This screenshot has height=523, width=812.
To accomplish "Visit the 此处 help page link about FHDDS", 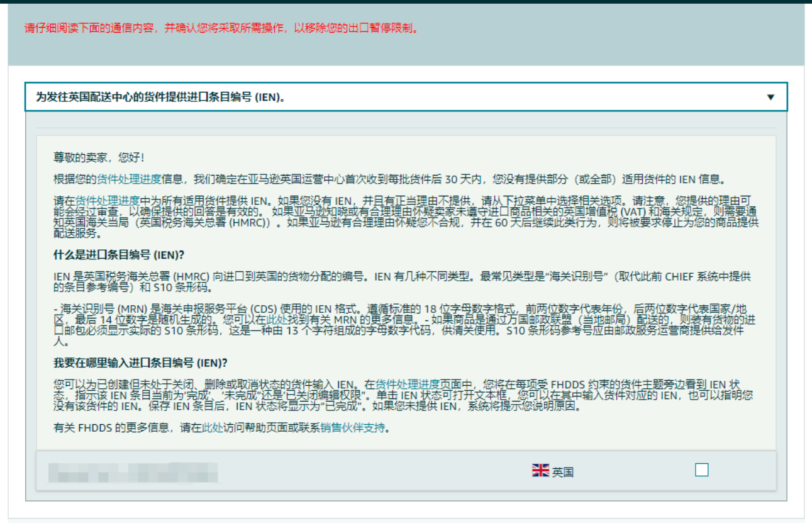I will [212, 429].
